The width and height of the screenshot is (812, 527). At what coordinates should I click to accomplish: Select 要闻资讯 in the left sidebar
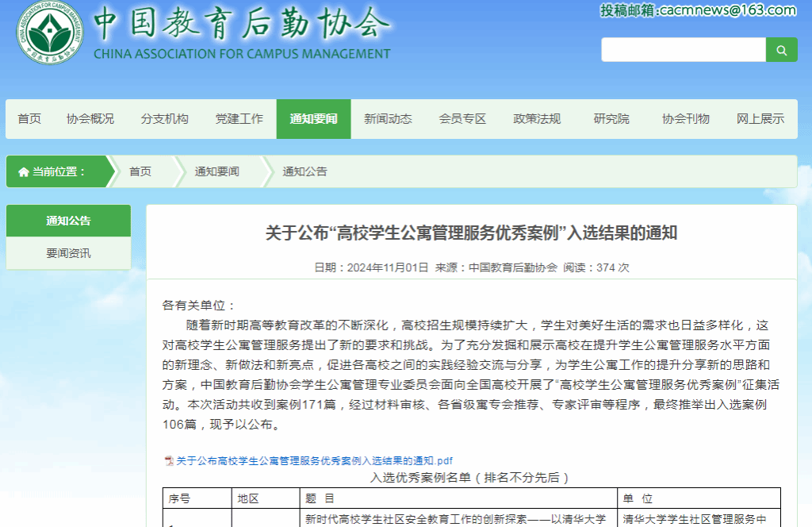(x=68, y=253)
